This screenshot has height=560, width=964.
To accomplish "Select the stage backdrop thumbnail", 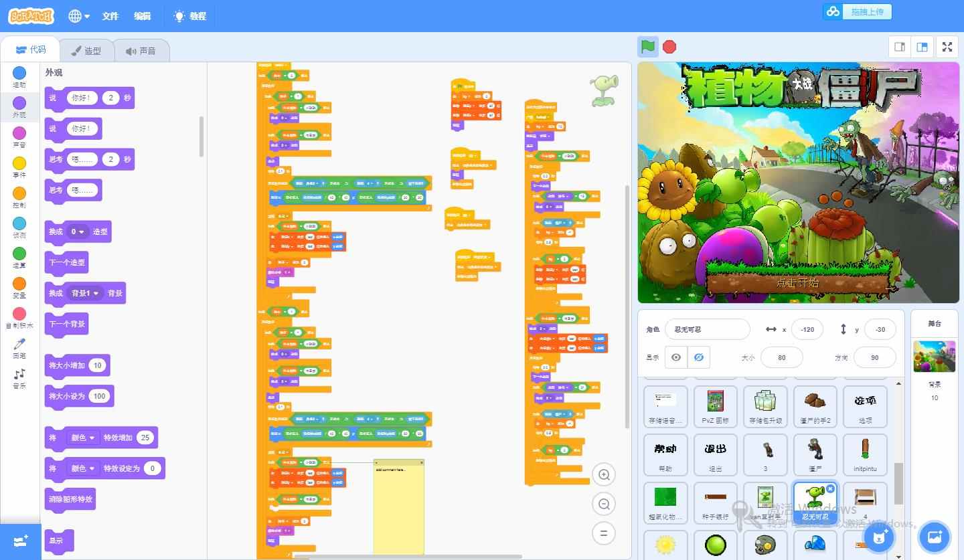I will [x=934, y=357].
